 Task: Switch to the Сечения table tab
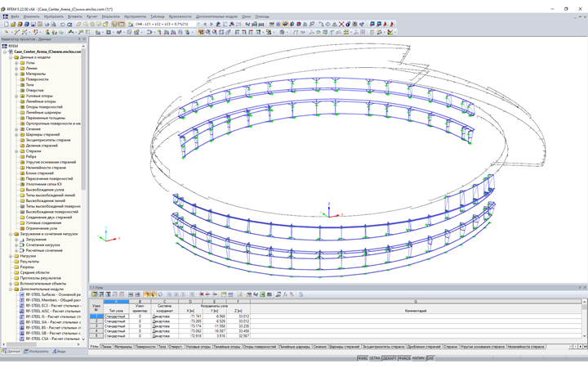point(320,347)
